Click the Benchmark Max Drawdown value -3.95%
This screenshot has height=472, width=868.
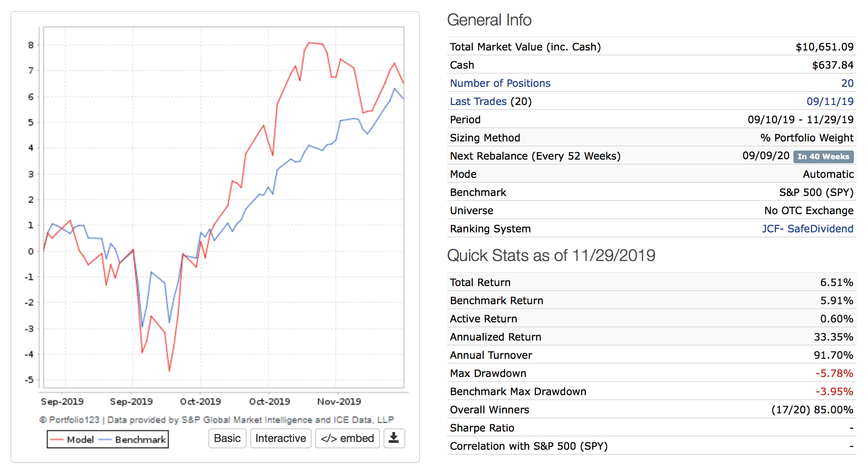tap(834, 392)
